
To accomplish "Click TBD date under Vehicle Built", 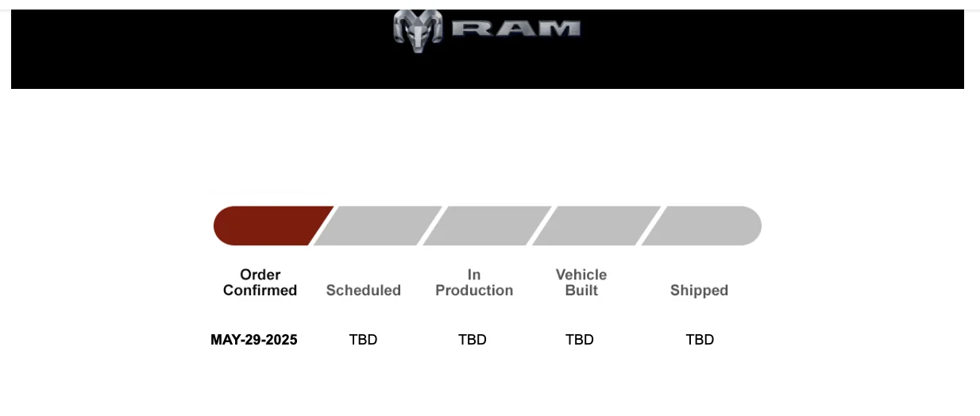I will pyautogui.click(x=580, y=340).
